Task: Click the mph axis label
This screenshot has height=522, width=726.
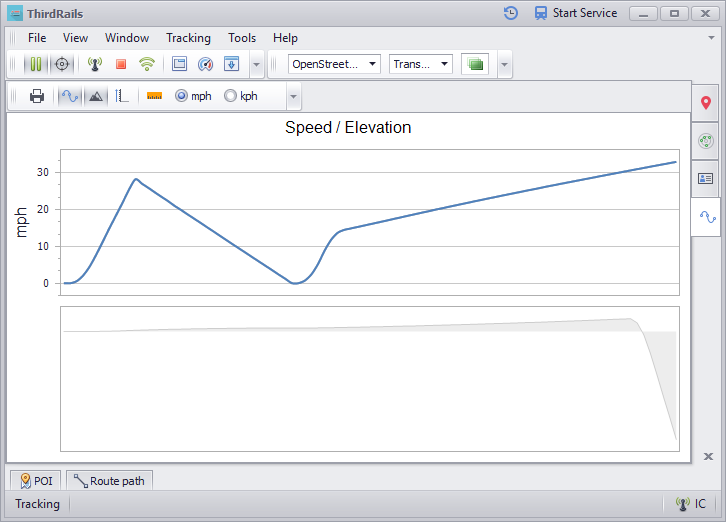Action: [x=21, y=222]
